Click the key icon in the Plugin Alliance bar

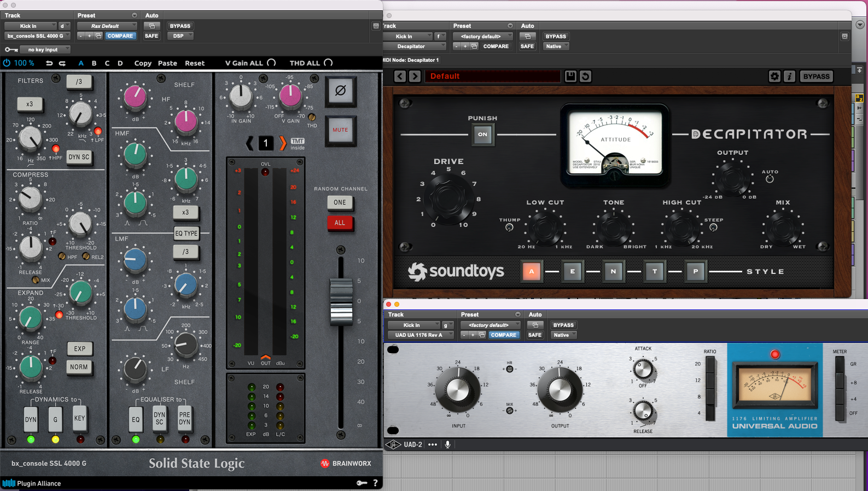(x=362, y=483)
